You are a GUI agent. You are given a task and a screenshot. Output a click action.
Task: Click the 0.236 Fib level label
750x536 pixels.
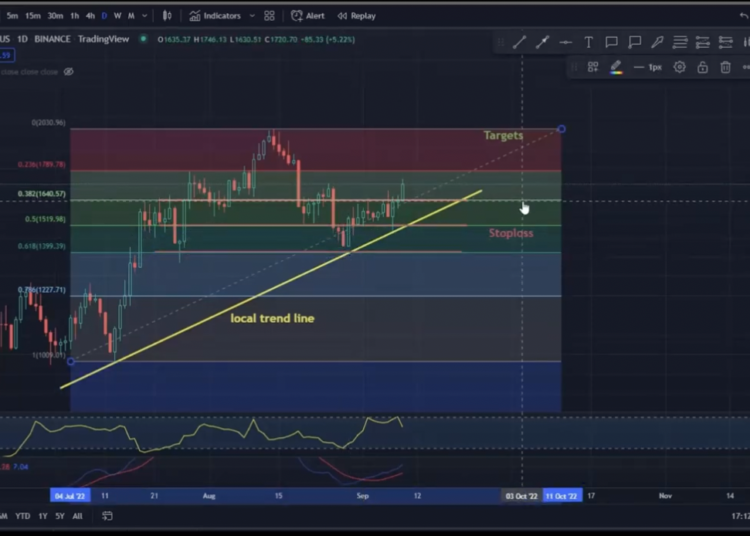point(42,164)
